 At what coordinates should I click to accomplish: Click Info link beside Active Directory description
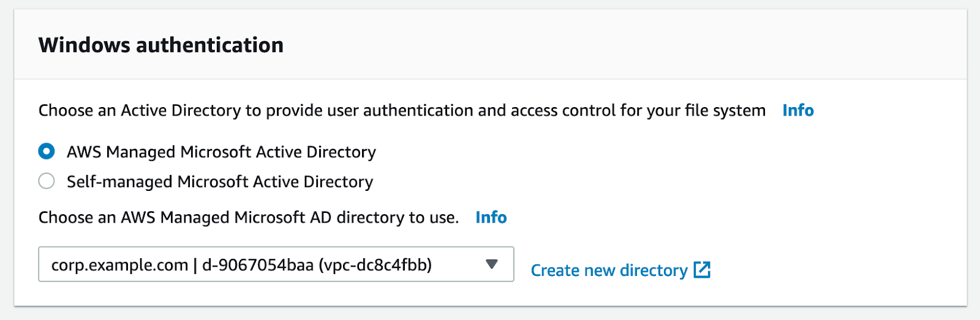pyautogui.click(x=797, y=110)
